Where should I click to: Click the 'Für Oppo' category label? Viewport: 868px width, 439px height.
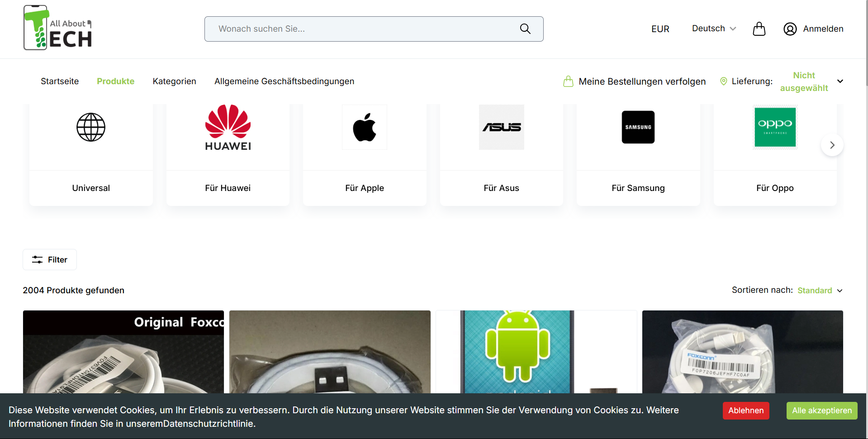[775, 188]
